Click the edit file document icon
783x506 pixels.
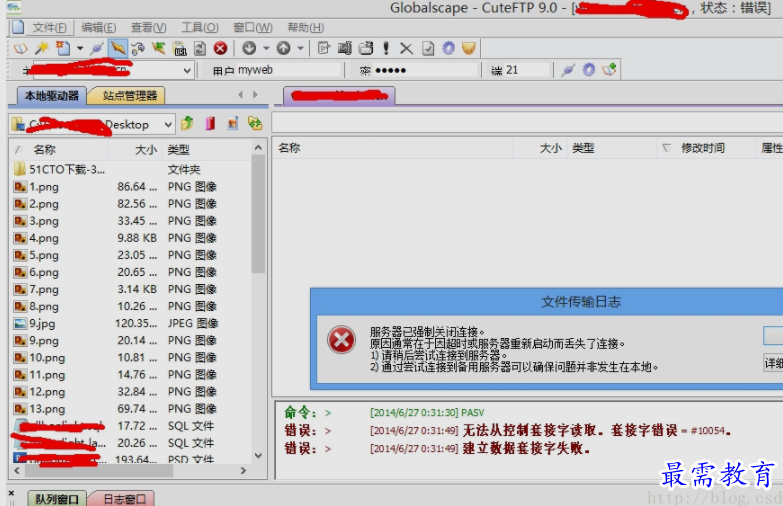324,48
